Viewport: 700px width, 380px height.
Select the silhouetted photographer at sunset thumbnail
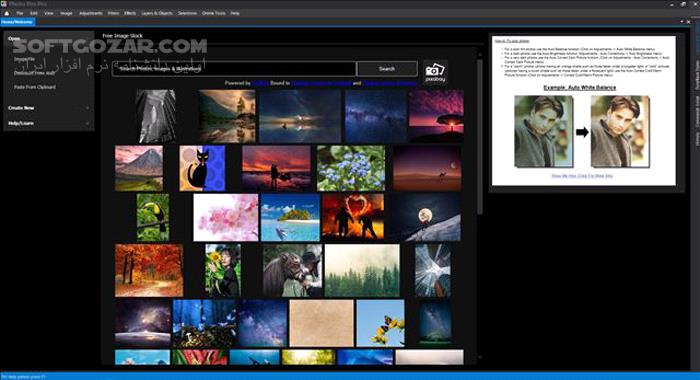tap(276, 168)
